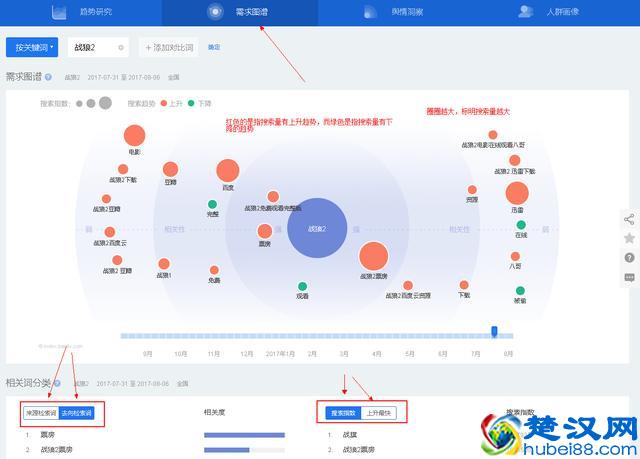640x459 pixels.
Task: Select the 战狼2免费观看完整版 bubble
Action: click(273, 197)
